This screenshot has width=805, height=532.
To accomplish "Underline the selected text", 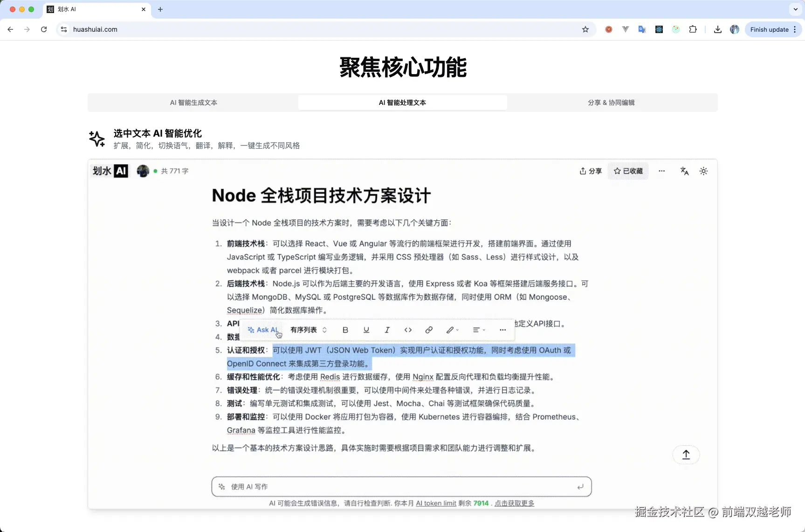I will click(366, 330).
